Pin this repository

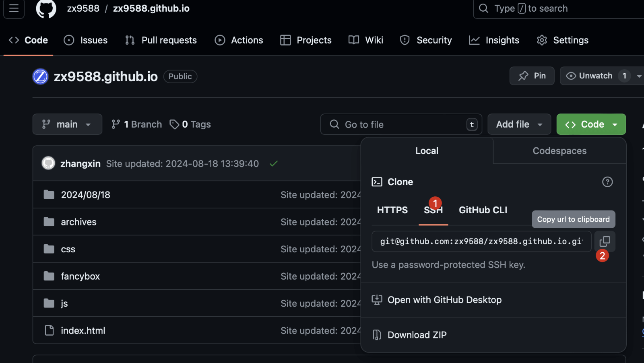(532, 76)
